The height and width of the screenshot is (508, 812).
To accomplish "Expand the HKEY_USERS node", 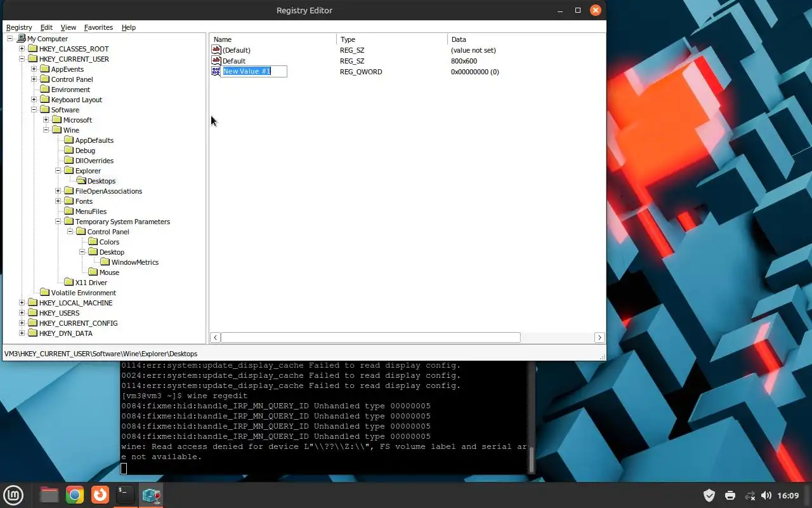I will (x=22, y=313).
